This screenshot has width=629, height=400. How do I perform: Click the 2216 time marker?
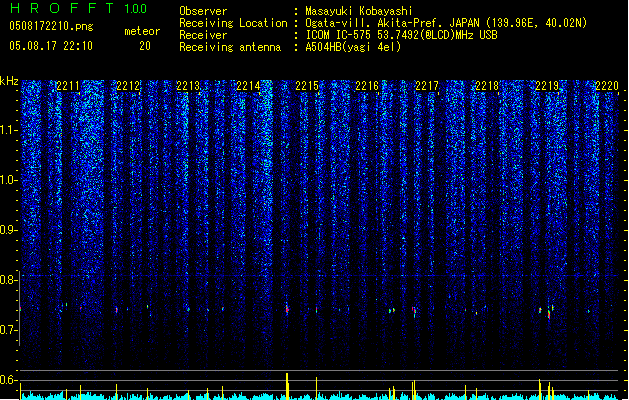[x=367, y=86]
